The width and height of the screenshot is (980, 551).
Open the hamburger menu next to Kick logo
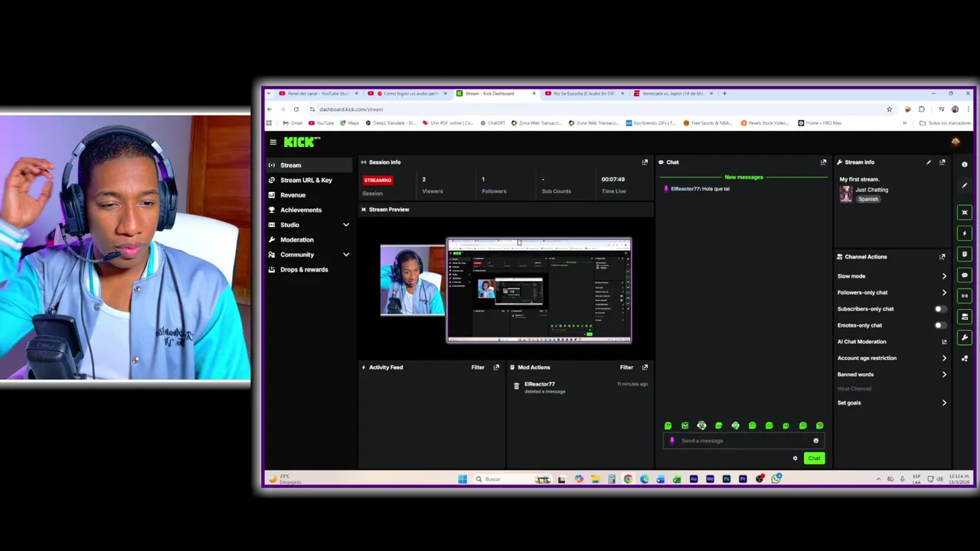click(x=273, y=142)
